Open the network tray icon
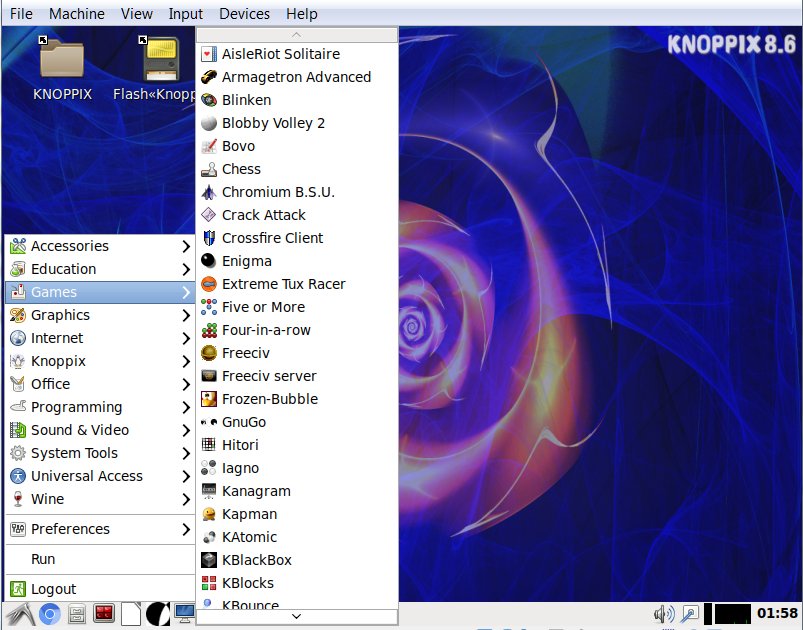The height and width of the screenshot is (630, 803). point(690,614)
